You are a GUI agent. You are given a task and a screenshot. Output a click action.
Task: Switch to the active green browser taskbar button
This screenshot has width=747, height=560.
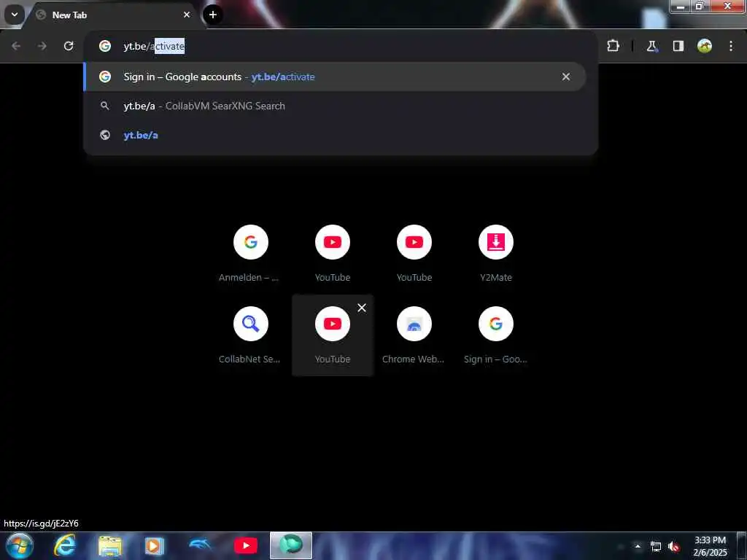(x=291, y=545)
